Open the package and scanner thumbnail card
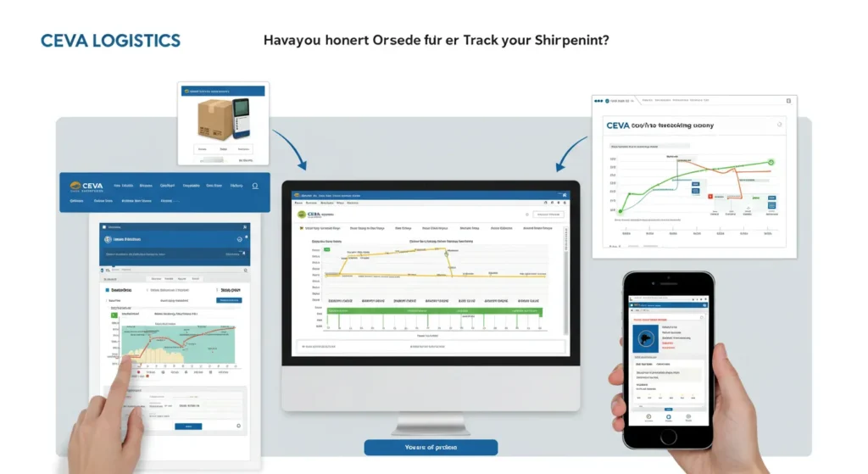The image size is (868, 474). point(223,124)
